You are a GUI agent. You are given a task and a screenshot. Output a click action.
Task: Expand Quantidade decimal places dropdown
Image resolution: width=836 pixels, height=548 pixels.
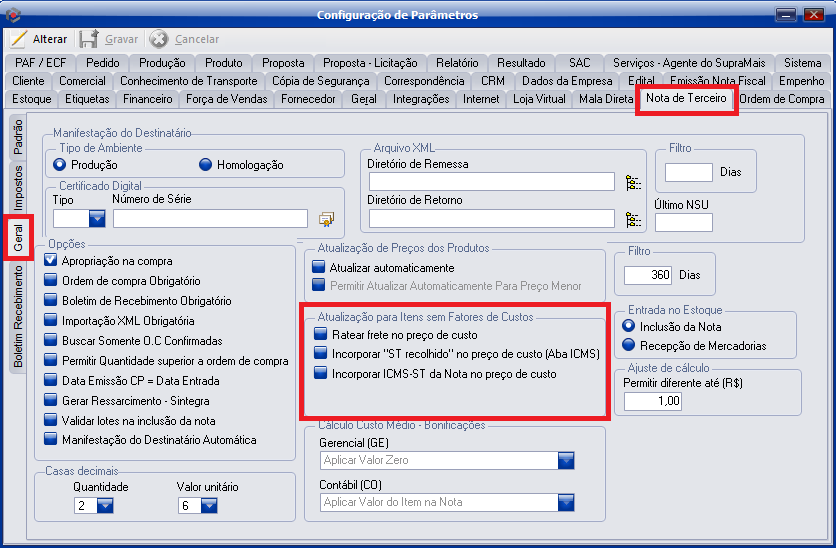(x=105, y=506)
